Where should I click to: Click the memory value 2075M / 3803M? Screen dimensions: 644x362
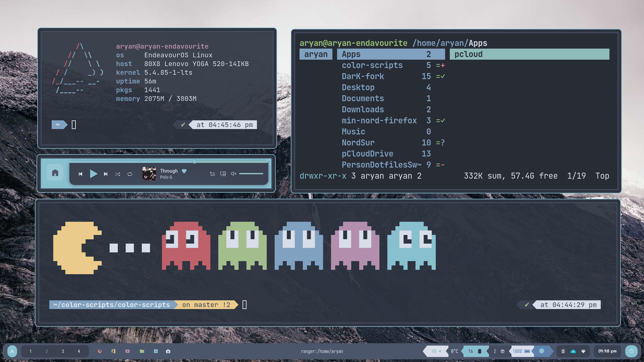click(x=170, y=99)
